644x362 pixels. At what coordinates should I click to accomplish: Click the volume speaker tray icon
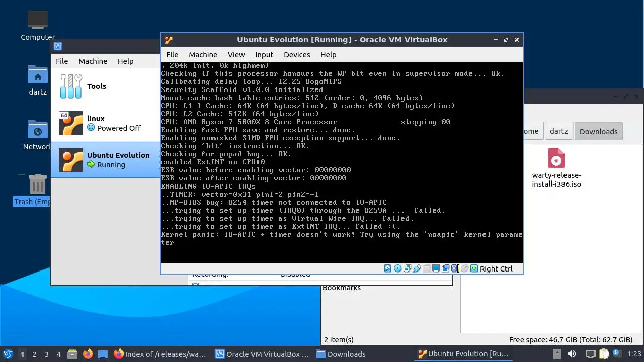point(572,354)
